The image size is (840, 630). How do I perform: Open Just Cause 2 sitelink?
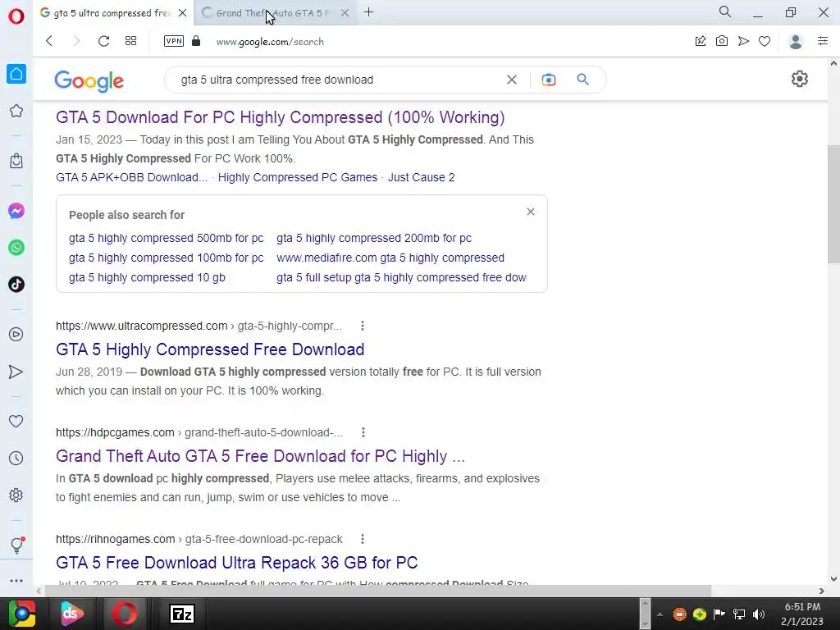pos(421,177)
